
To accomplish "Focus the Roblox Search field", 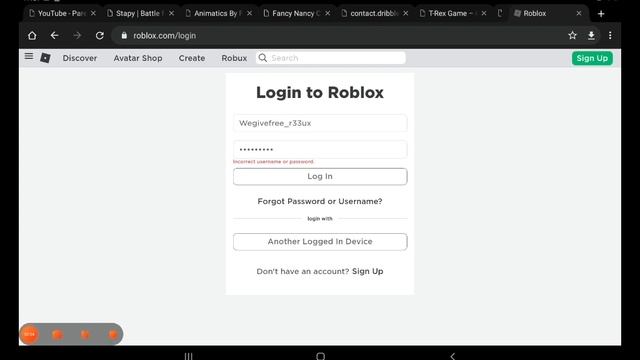I will click(x=331, y=58).
